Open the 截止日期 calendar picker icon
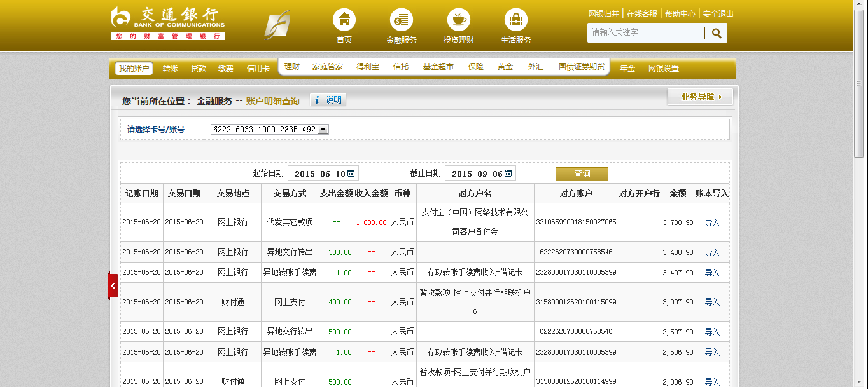Screen dimensions: 868x389 point(508,174)
